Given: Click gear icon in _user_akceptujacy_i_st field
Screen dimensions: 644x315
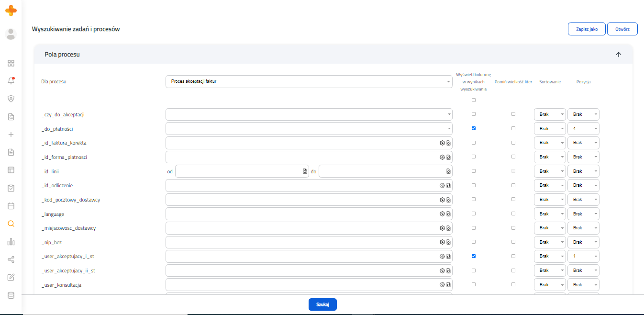Looking at the screenshot, I should [x=443, y=257].
